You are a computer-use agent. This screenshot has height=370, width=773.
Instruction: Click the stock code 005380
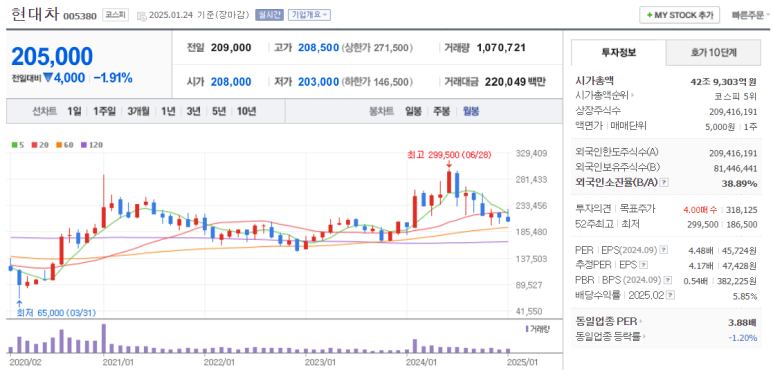tap(79, 16)
